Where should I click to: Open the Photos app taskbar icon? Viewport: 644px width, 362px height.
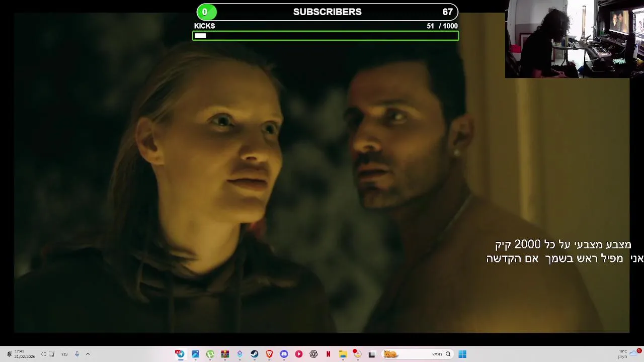[195, 354]
